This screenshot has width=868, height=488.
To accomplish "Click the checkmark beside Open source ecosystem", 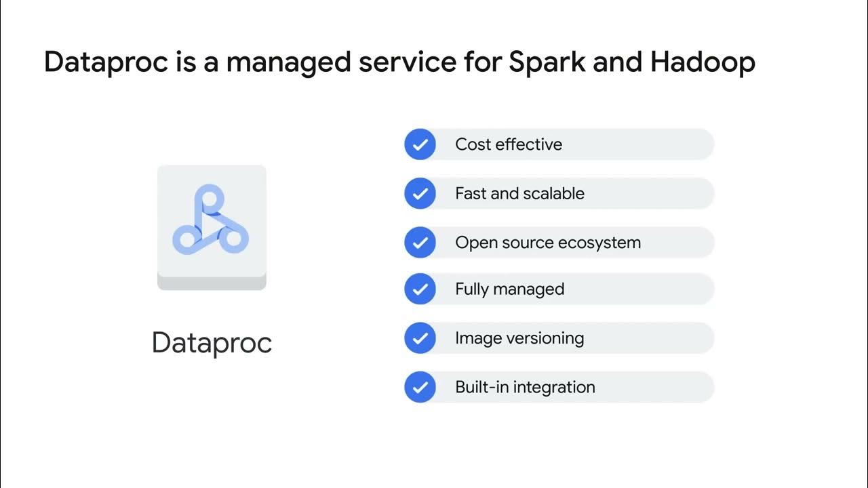I will (420, 243).
